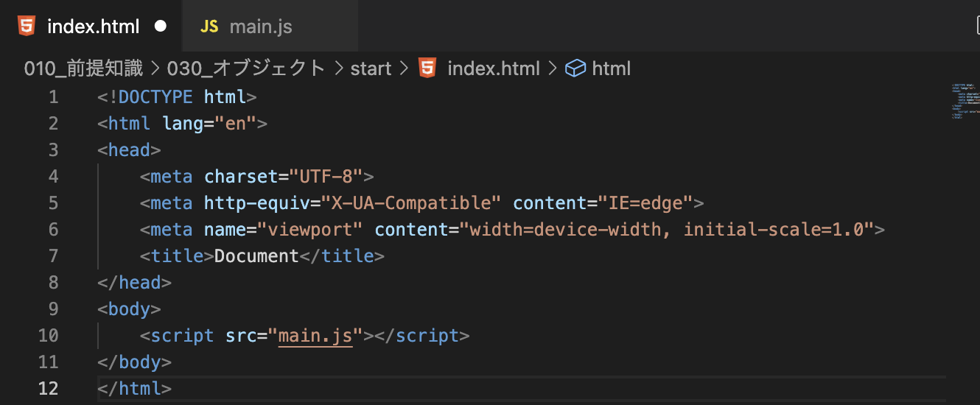
Task: Open breadcrumb folder 010_前提知識
Action: pos(84,68)
